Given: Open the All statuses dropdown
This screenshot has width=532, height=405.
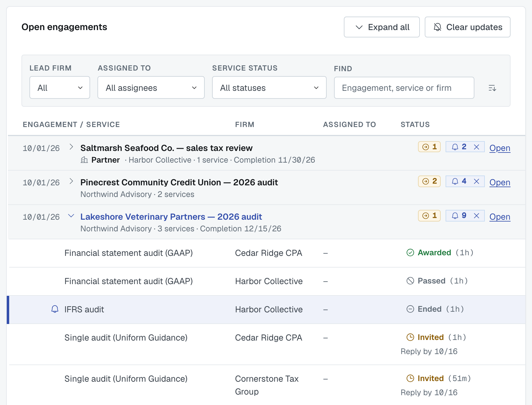Looking at the screenshot, I should coord(269,87).
